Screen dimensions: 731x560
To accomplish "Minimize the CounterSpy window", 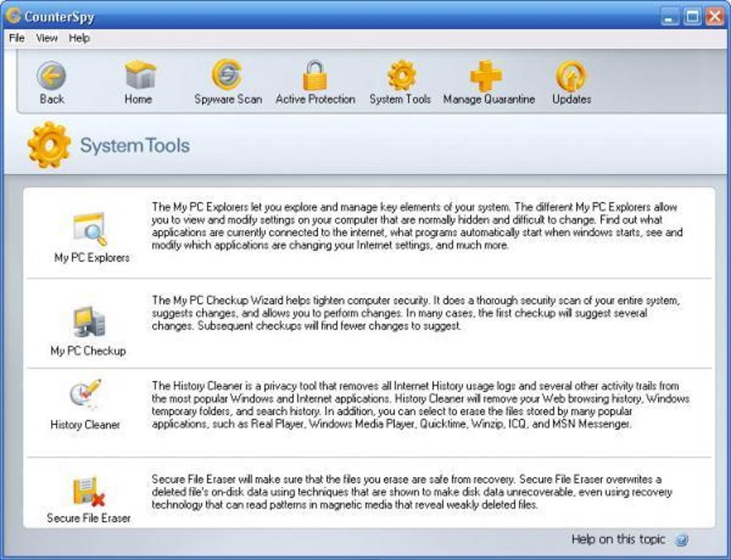I will pyautogui.click(x=670, y=17).
